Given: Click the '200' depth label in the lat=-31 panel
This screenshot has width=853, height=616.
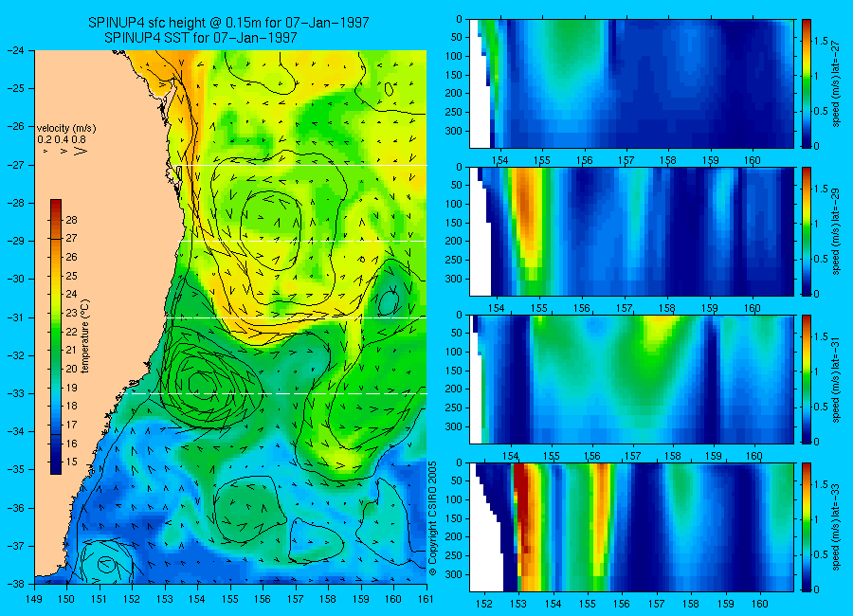Looking at the screenshot, I should tap(453, 390).
